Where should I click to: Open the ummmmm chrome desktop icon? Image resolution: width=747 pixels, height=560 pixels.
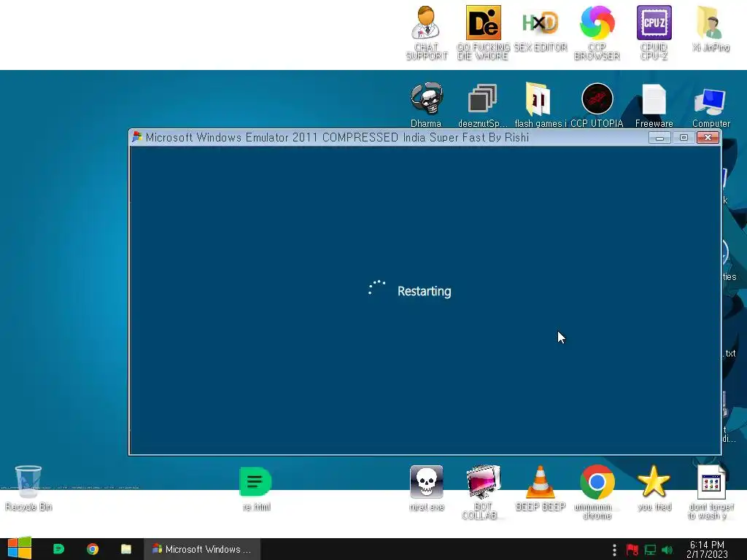click(x=597, y=492)
